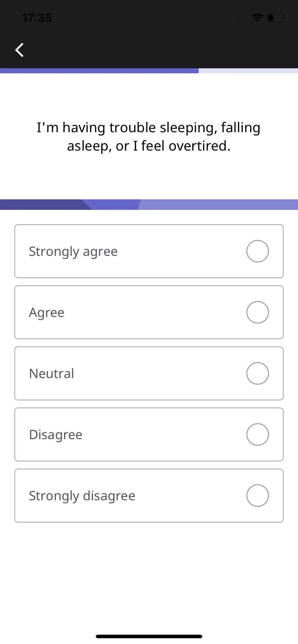Click the unfilled portion of survey progress bar
Screen dimensions: 298x644
tap(248, 71)
